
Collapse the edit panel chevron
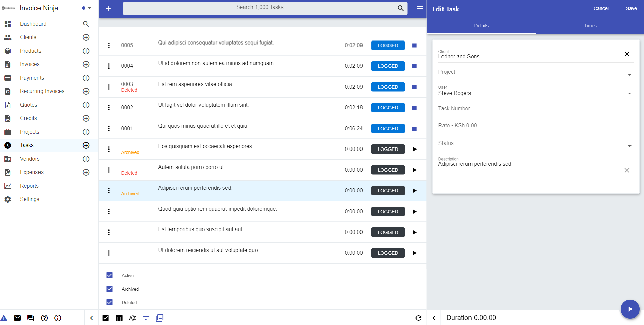[x=434, y=318]
